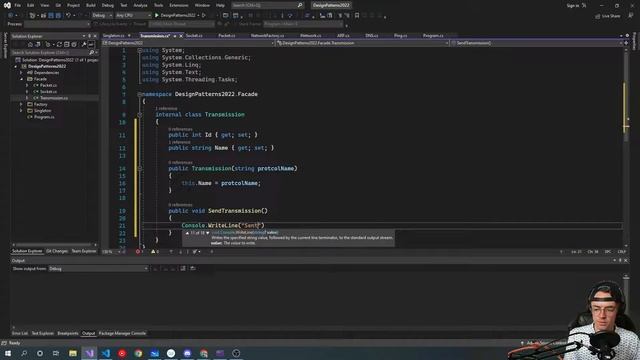
Task: Open Visual Studio from the Windows taskbar
Action: point(89,353)
